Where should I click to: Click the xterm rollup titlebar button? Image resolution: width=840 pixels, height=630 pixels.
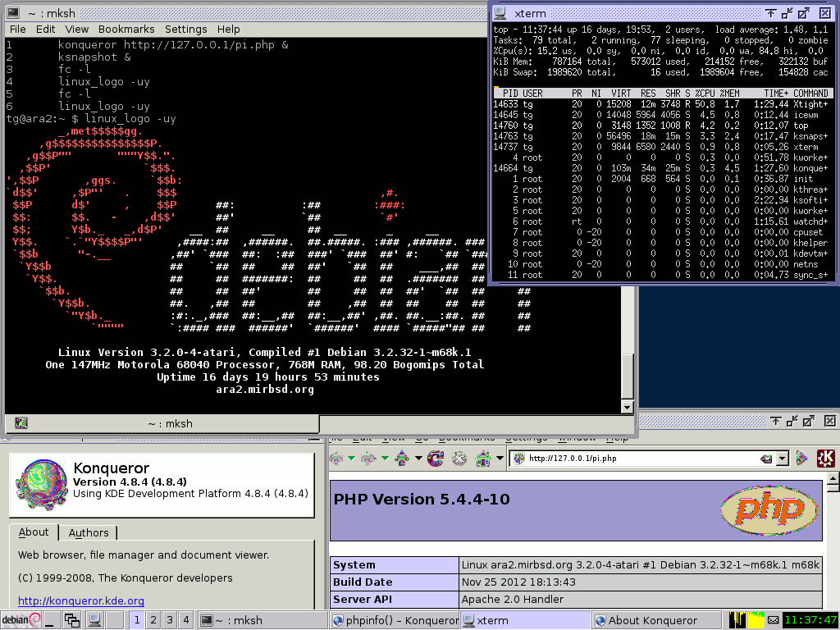pos(770,13)
